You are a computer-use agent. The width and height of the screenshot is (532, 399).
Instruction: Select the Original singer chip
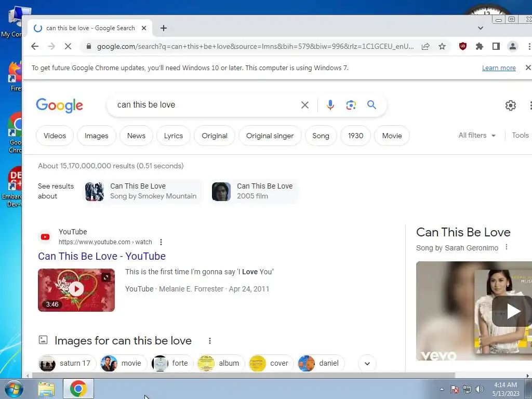270,136
